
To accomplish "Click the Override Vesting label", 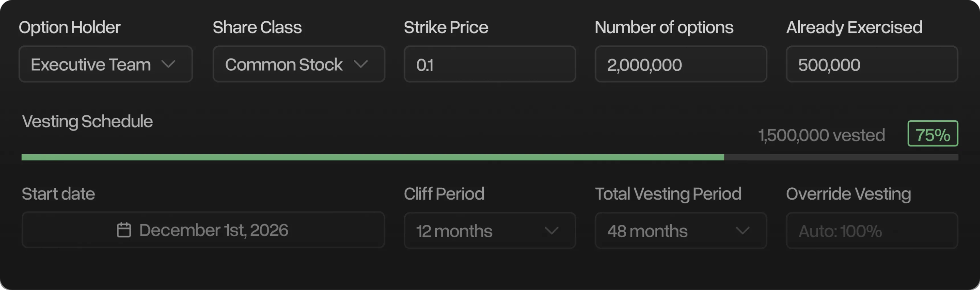I will point(848,194).
